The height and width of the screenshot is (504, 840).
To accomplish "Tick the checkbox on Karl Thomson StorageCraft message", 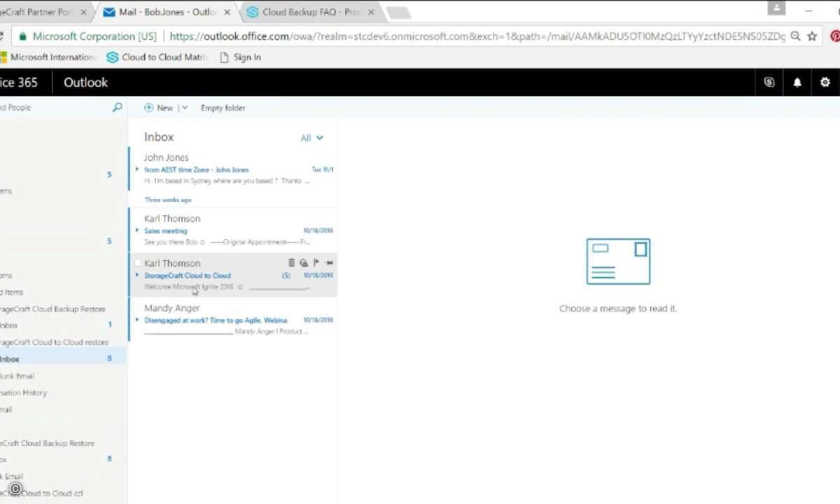I will coord(137,263).
